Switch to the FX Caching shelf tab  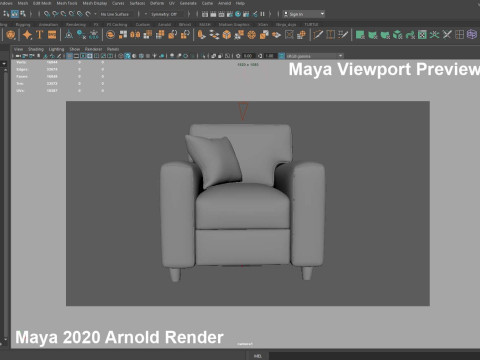click(x=117, y=25)
